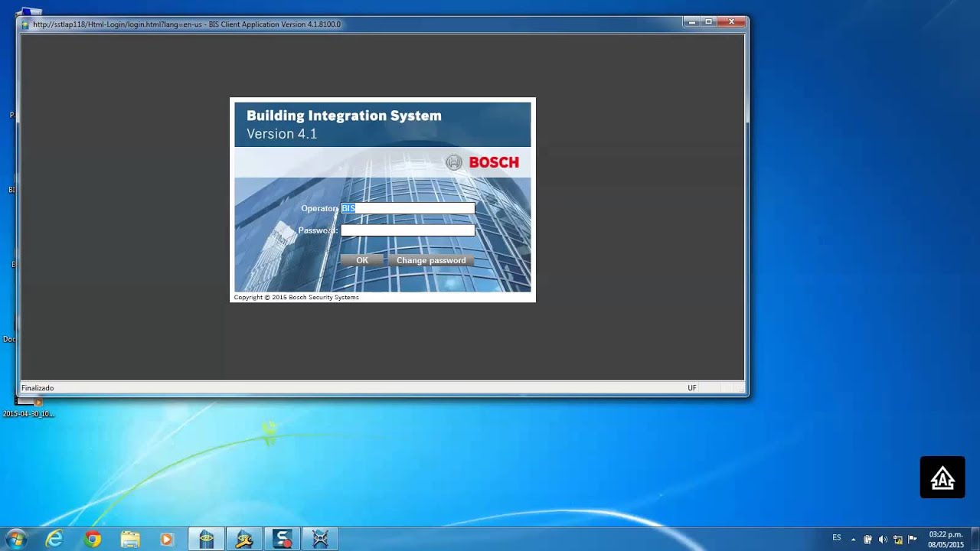Focus the Password input field
Screen dimensions: 980x551
pyautogui.click(x=407, y=230)
